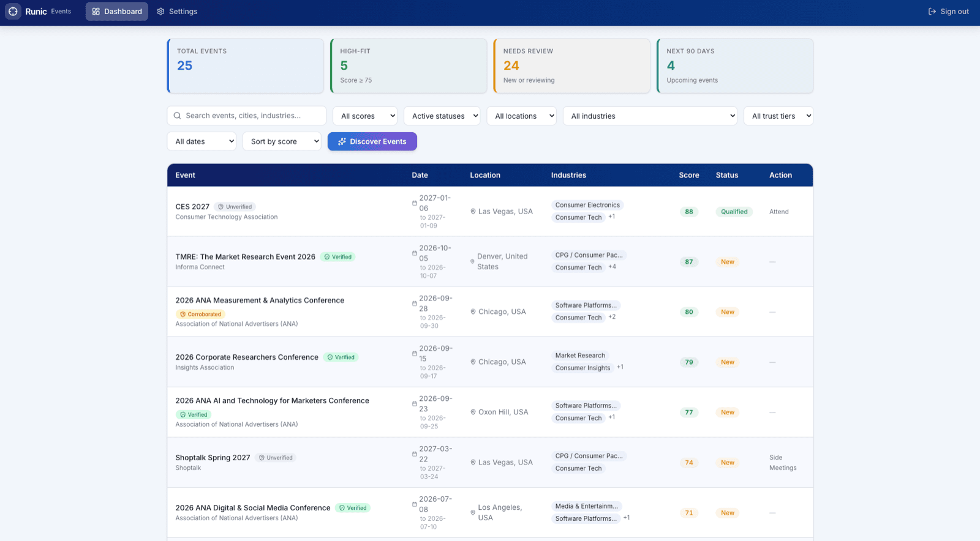Open the All locations dropdown

coord(522,116)
